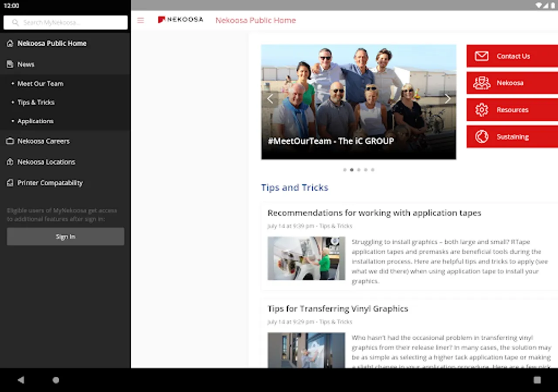This screenshot has width=558, height=392.
Task: Click the July 14 at 9:39 pm date
Action: click(291, 226)
